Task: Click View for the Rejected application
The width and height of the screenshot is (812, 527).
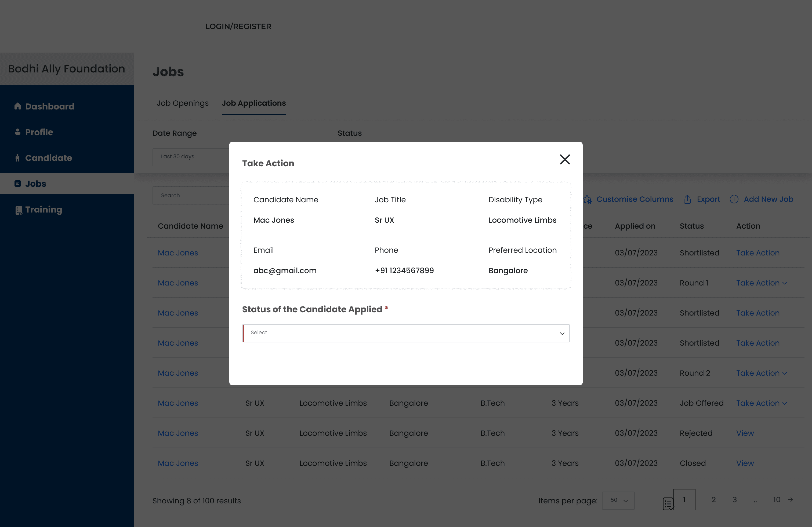Action: (745, 433)
